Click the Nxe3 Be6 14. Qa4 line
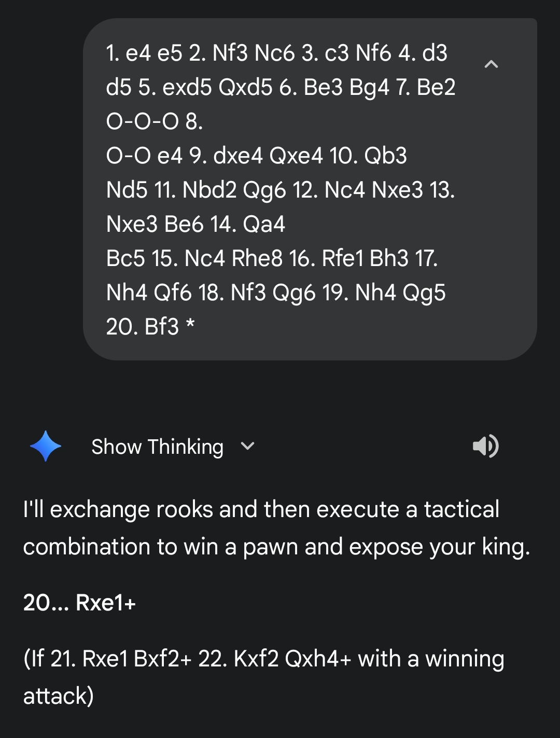This screenshot has height=738, width=560. point(195,224)
